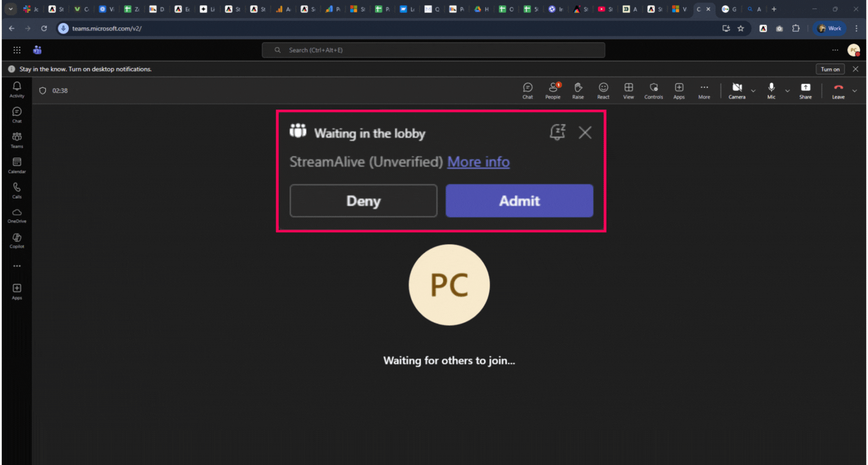Raise your hand in the meeting

point(578,90)
